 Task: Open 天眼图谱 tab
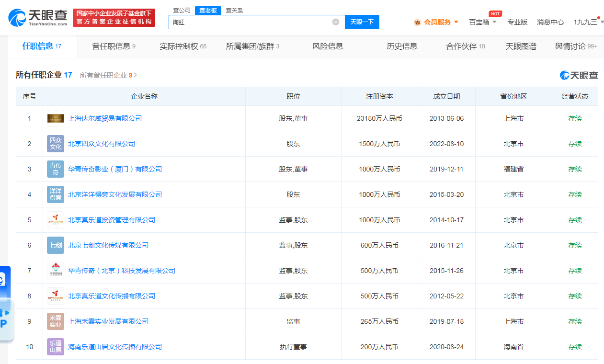pyautogui.click(x=521, y=46)
